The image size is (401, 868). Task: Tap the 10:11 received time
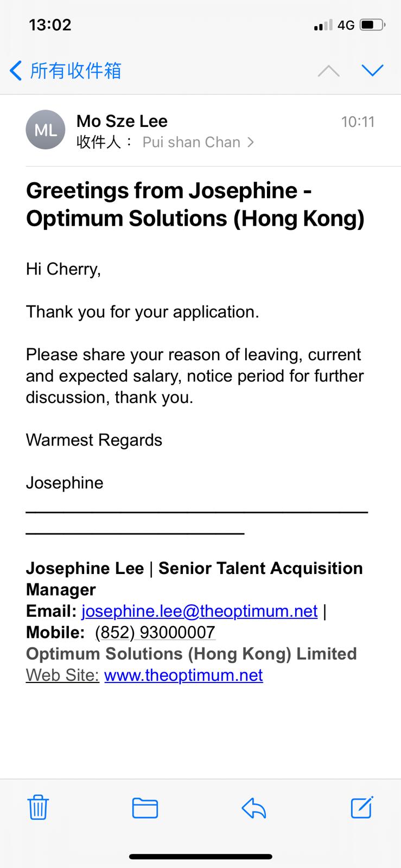[x=358, y=122]
